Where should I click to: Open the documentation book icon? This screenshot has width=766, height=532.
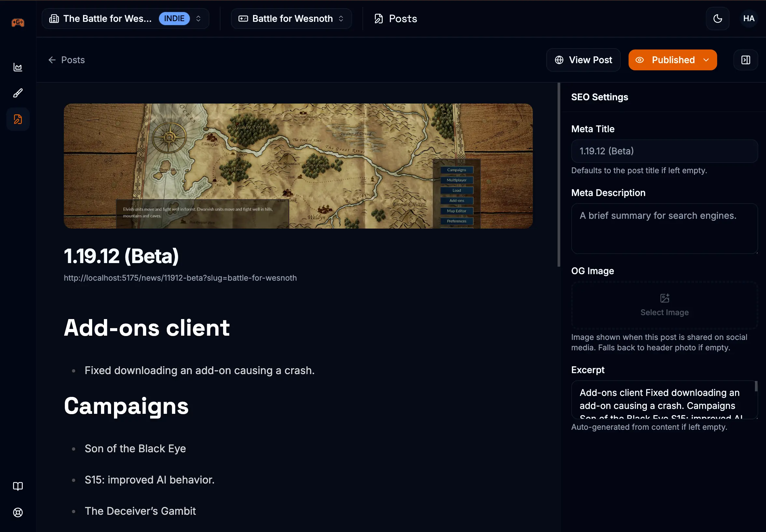(x=18, y=486)
